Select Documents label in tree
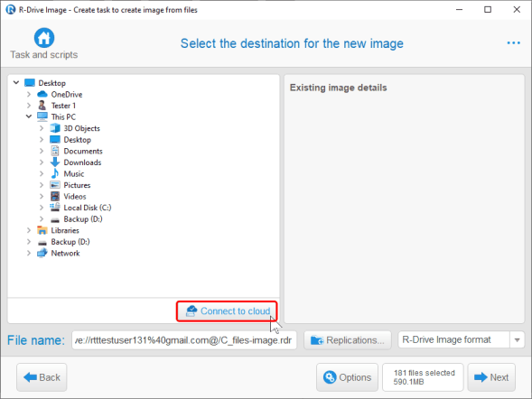Viewport: 532px width, 399px height. click(x=83, y=151)
